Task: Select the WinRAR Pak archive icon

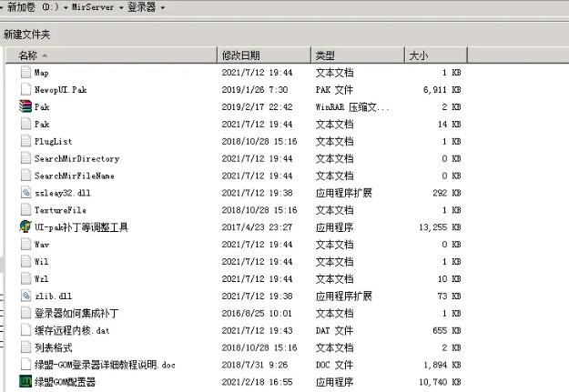Action: pos(25,106)
